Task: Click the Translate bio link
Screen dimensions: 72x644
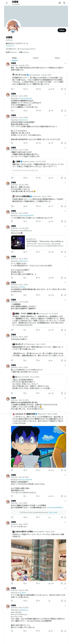Action: tap(10, 46)
